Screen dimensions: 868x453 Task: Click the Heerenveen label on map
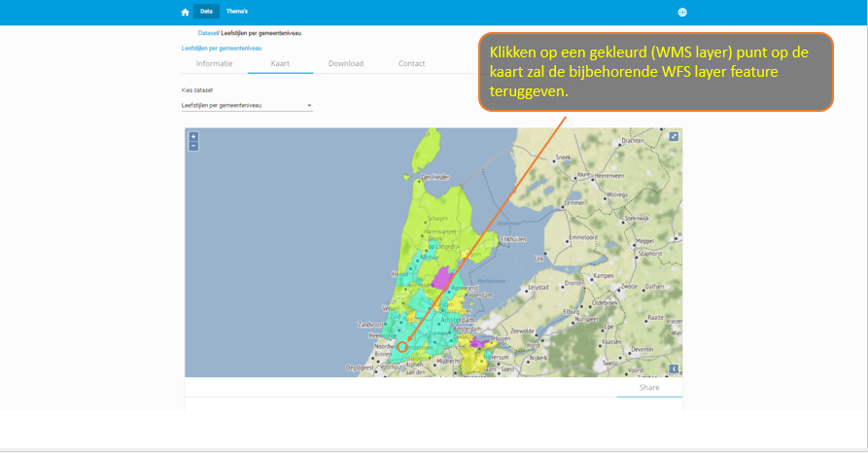coord(608,176)
